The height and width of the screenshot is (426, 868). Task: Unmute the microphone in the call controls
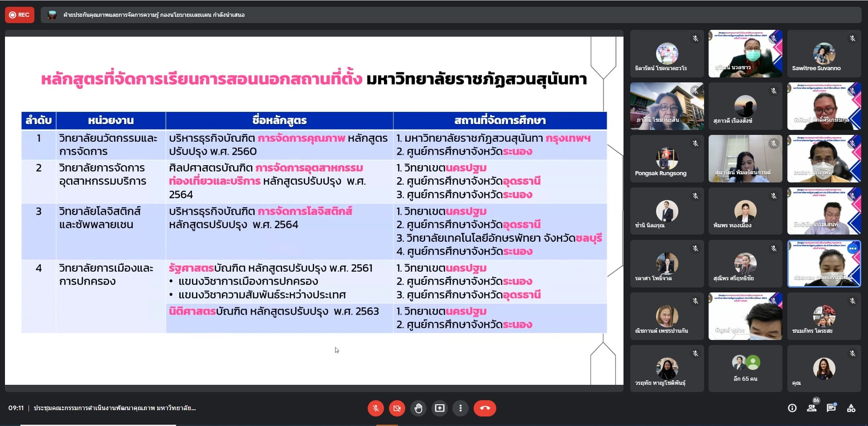click(x=375, y=408)
